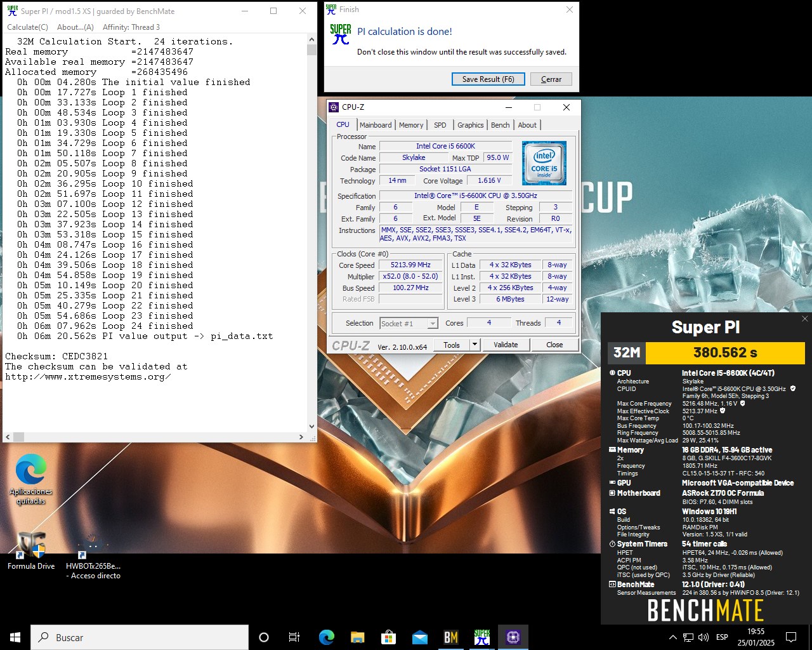Switch to the Memory tab in CPU-Z
The height and width of the screenshot is (650, 812).
click(411, 125)
